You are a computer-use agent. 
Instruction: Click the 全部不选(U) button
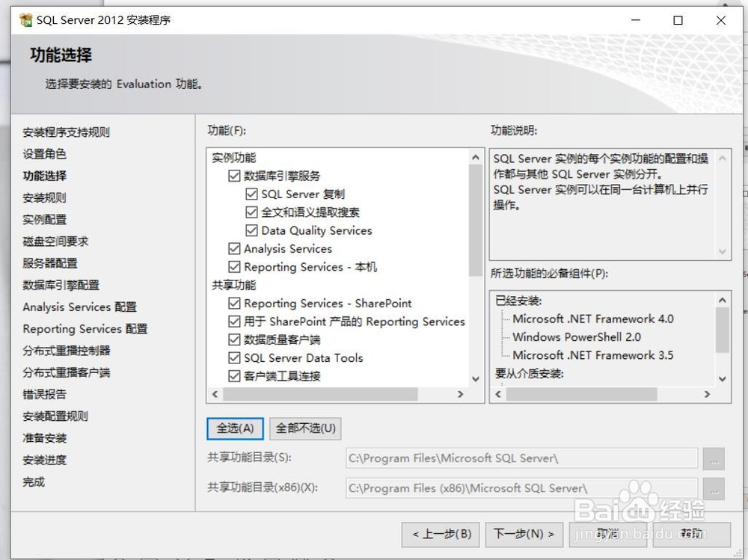pyautogui.click(x=305, y=428)
